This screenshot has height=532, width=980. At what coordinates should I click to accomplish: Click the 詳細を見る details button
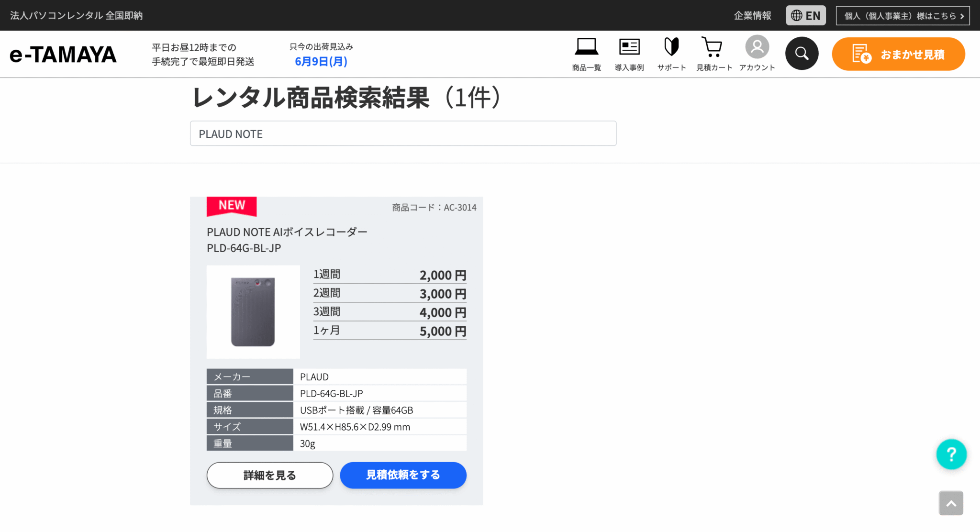[269, 475]
